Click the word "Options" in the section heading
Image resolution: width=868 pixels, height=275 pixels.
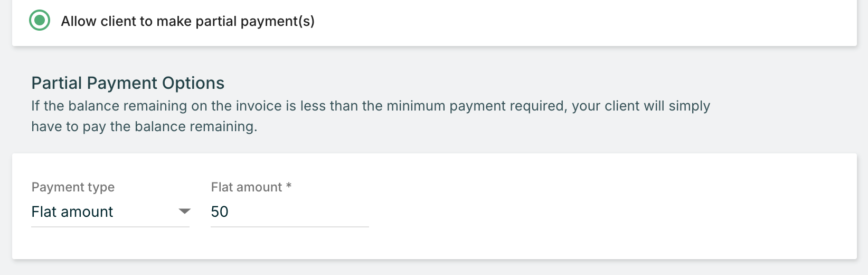point(193,83)
